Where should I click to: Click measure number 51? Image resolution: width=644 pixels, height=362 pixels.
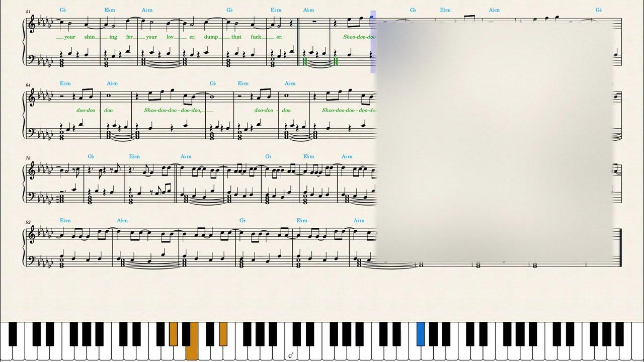[28, 11]
